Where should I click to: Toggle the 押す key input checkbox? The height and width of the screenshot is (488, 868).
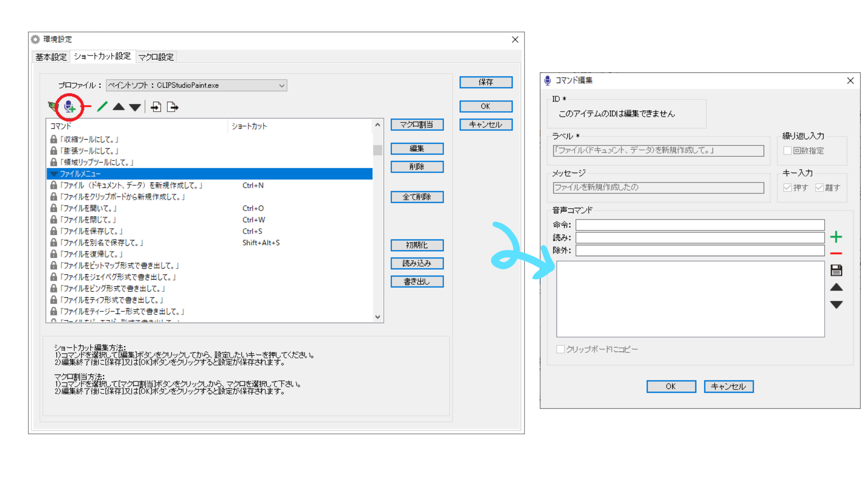[x=788, y=188]
